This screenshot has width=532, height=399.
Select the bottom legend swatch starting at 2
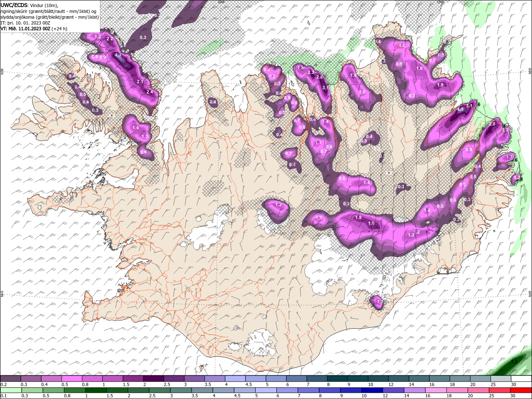(x=138, y=390)
